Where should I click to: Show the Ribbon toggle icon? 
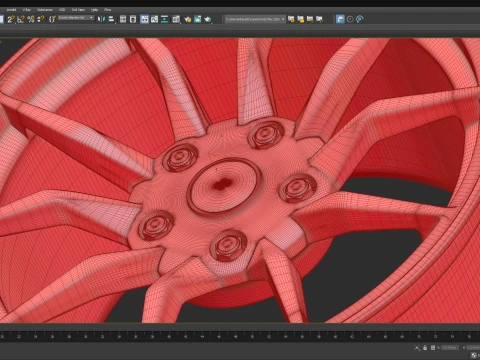[144, 19]
